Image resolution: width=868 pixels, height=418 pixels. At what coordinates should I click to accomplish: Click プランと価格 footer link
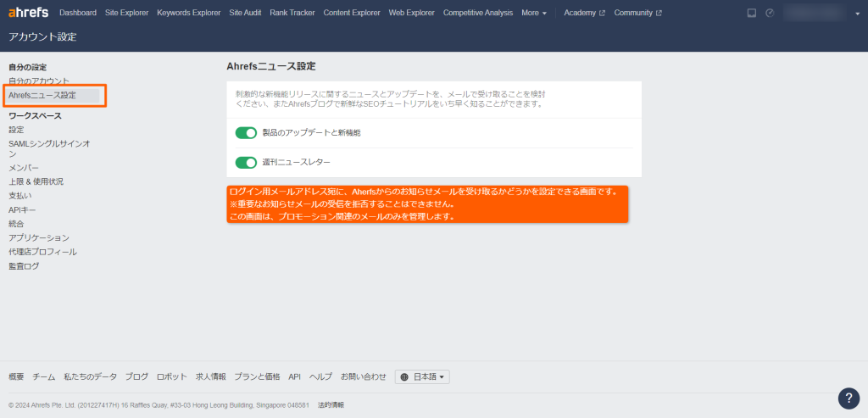(x=257, y=377)
